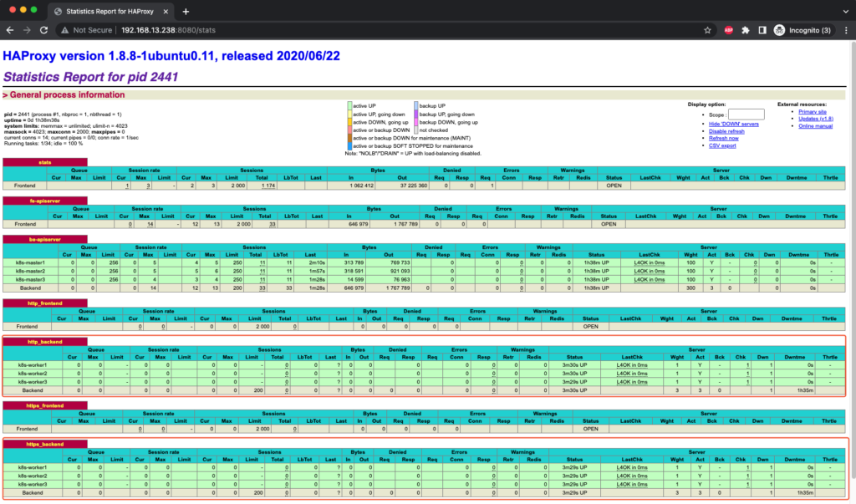Click the Disable refresh link
This screenshot has width=856, height=504.
(726, 131)
